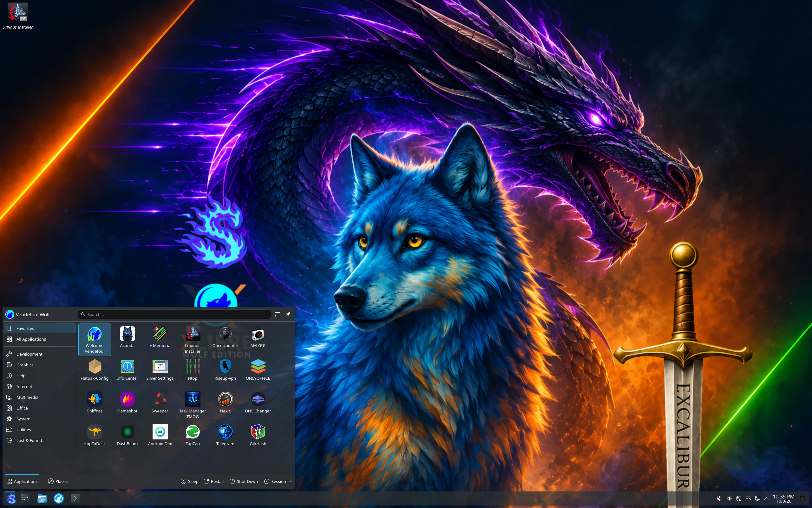The height and width of the screenshot is (508, 812).
Task: Click the flame S launcher in taskbar
Action: click(10, 498)
